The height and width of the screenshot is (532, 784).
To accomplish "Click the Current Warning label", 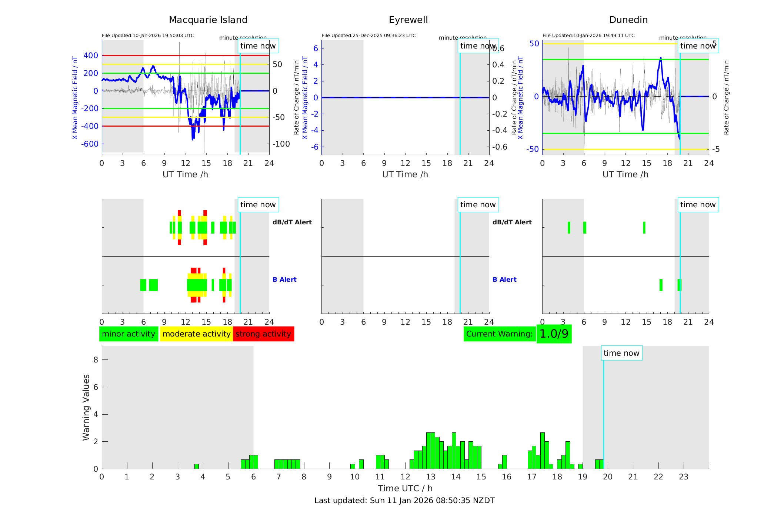I will click(499, 334).
